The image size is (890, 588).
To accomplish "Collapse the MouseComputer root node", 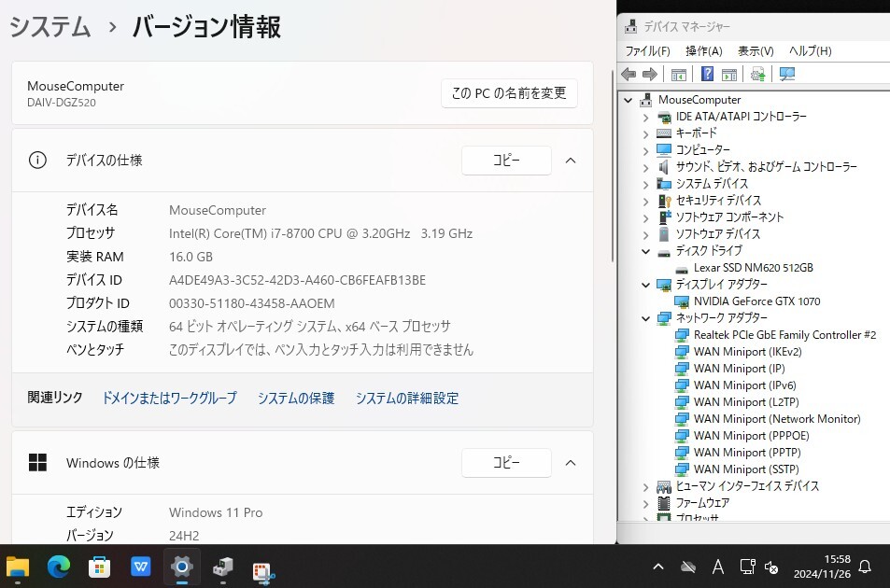I will (628, 101).
